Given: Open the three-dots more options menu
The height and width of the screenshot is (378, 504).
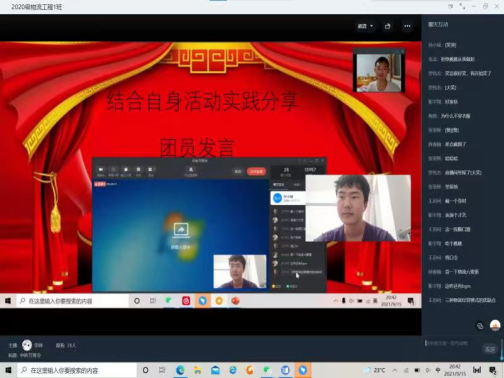Looking at the screenshot, I should pos(407,26).
